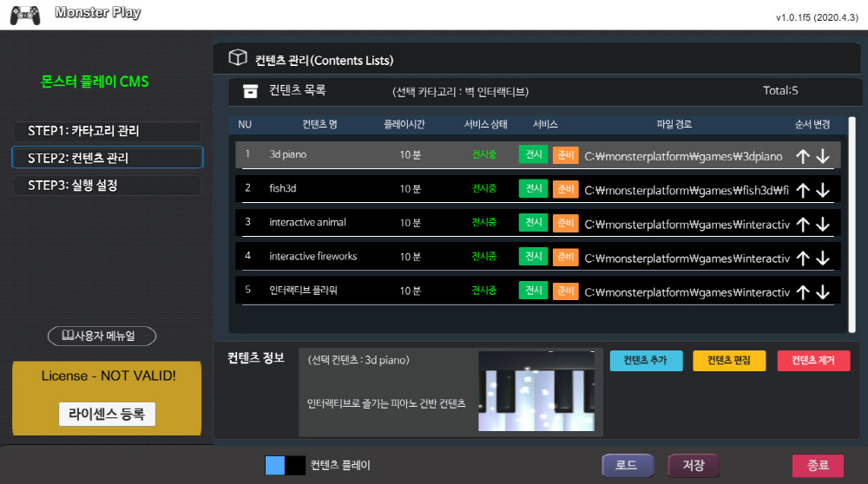Set interactive animal service to 준비
The width and height of the screenshot is (868, 484).
click(x=565, y=223)
